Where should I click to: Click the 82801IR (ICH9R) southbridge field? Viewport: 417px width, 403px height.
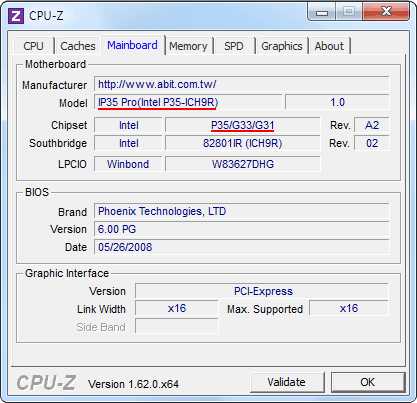click(243, 143)
